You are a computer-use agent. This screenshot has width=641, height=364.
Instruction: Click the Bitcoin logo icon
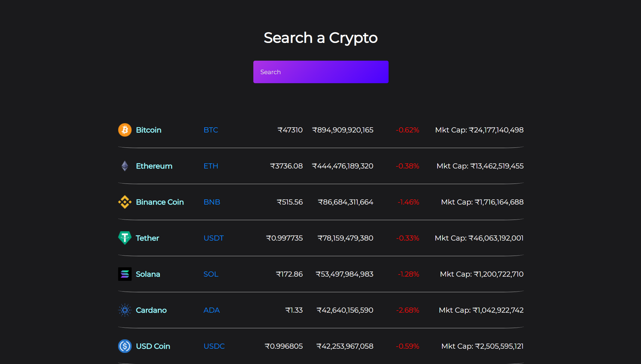125,130
